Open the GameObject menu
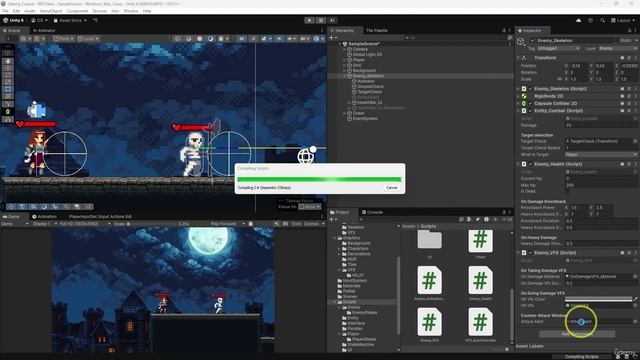Image resolution: width=640 pixels, height=360 pixels. (51, 11)
